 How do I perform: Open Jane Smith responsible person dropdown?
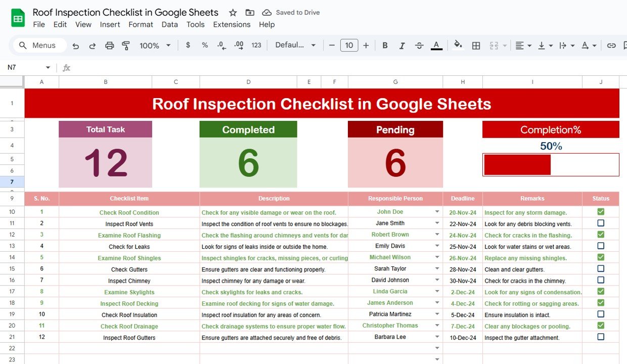[437, 223]
